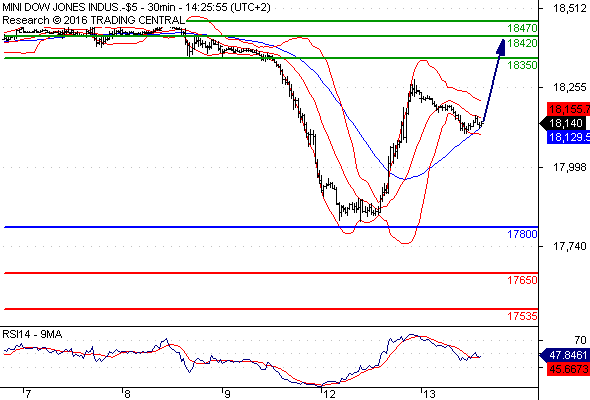The image size is (590, 400).
Task: Select the 17800 blue pivot label
Action: pos(522,234)
